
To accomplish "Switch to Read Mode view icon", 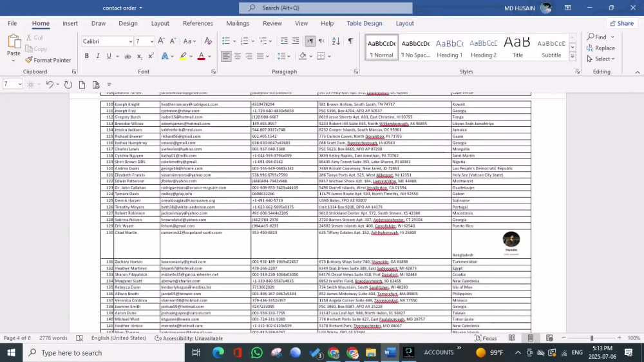I will 512,338.
